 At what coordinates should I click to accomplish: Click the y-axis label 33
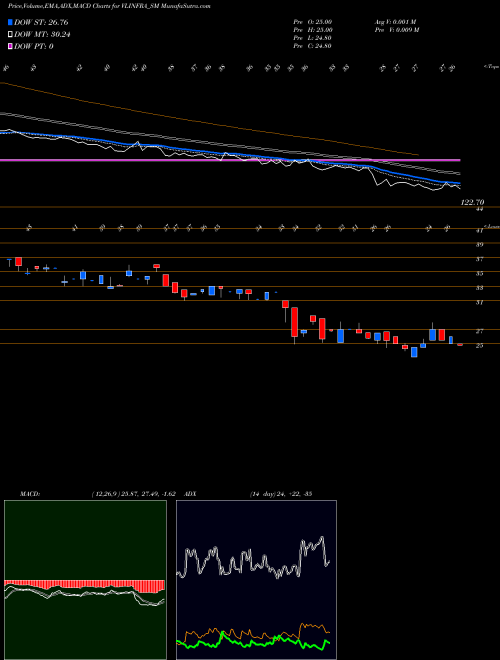pyautogui.click(x=479, y=288)
